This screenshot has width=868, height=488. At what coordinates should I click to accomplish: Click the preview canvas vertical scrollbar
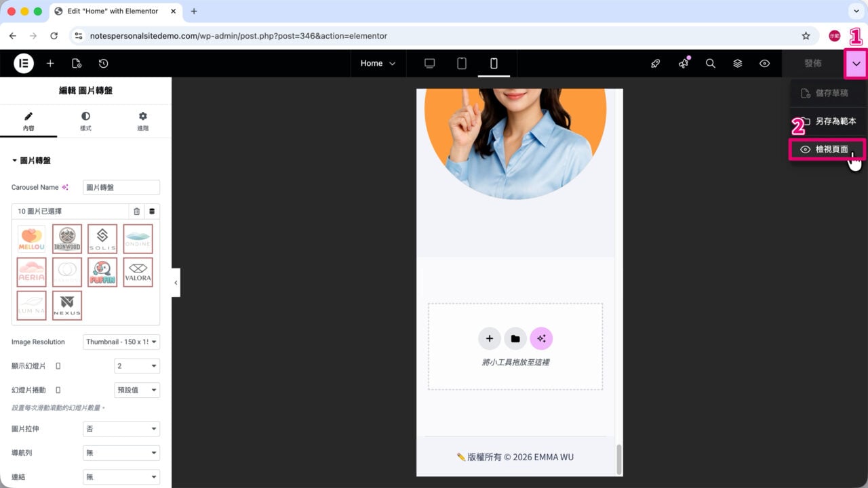[618, 459]
